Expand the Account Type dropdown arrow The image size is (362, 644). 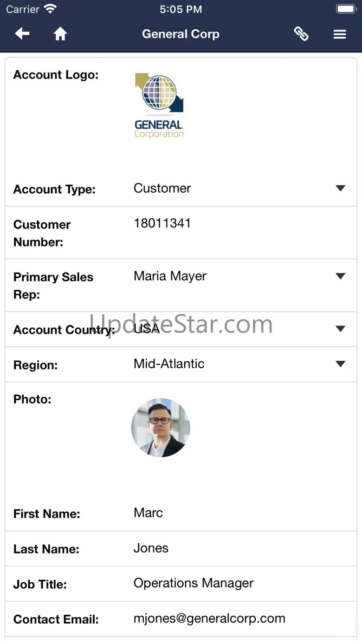(x=341, y=188)
